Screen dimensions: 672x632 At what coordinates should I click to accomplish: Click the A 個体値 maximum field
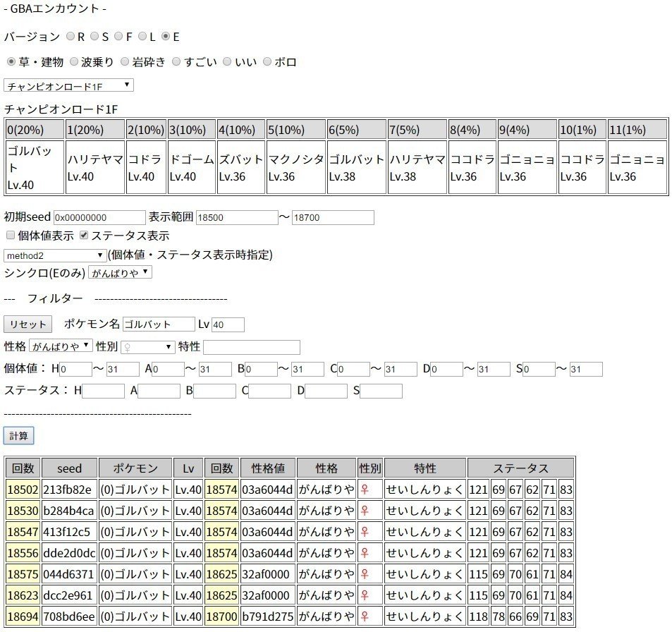click(x=215, y=369)
